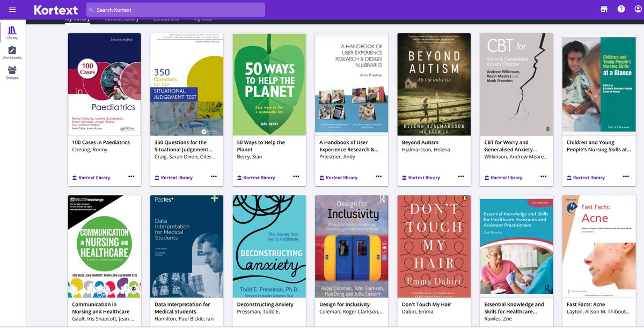Open the Design for Inclusivity cover
The image size is (644, 328).
[352, 246]
